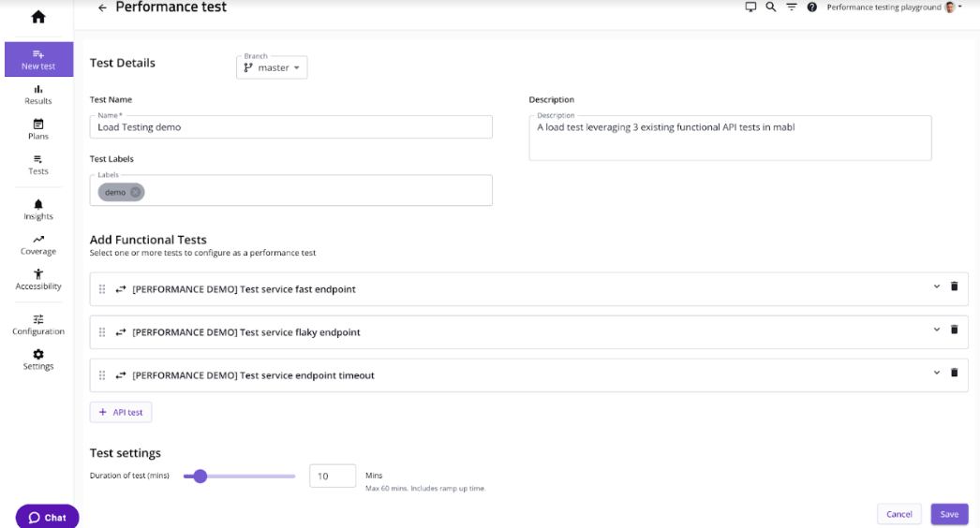Open New test in sidebar
Viewport: 980px width, 528px height.
pyautogui.click(x=38, y=59)
